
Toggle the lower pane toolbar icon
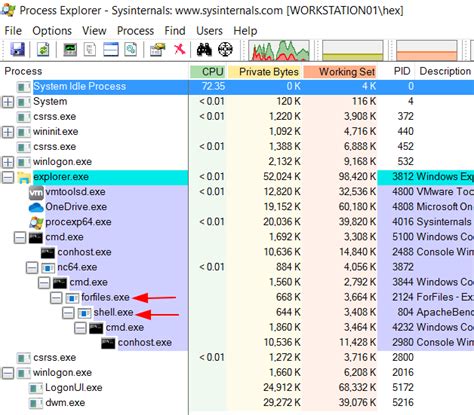click(111, 49)
